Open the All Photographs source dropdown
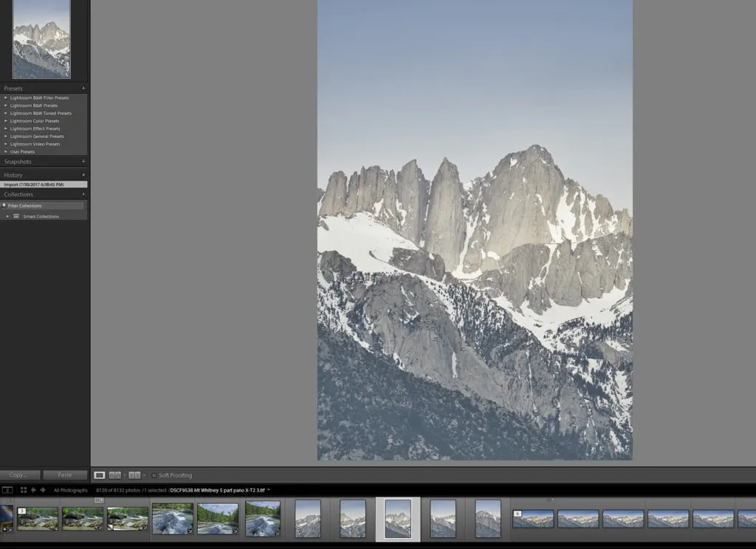The height and width of the screenshot is (549, 756). [x=71, y=489]
